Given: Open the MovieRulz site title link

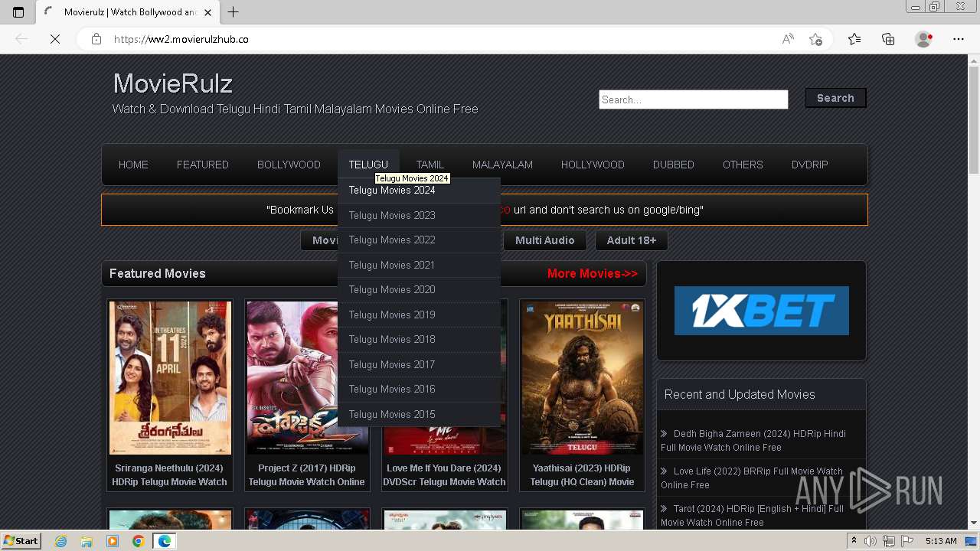Looking at the screenshot, I should tap(173, 83).
